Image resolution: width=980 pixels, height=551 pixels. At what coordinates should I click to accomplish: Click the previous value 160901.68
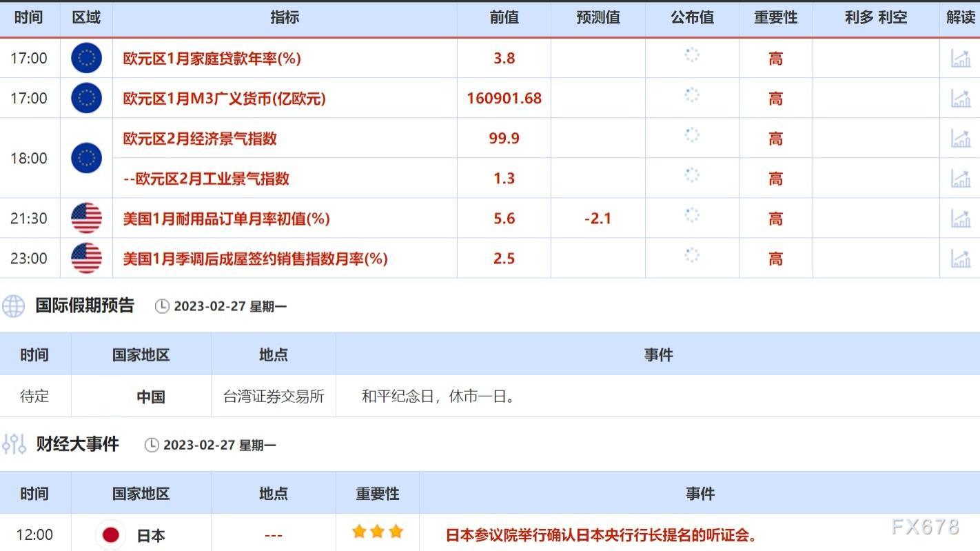[504, 99]
